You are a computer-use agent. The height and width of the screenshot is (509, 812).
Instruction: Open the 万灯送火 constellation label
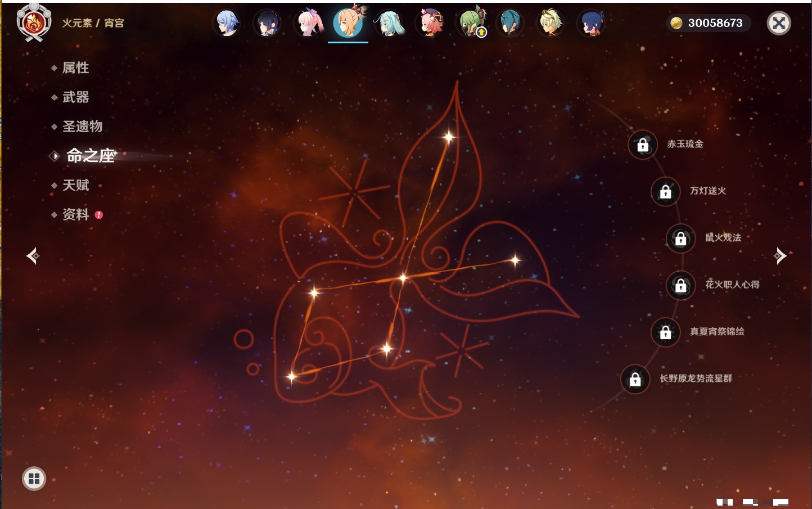tap(708, 191)
